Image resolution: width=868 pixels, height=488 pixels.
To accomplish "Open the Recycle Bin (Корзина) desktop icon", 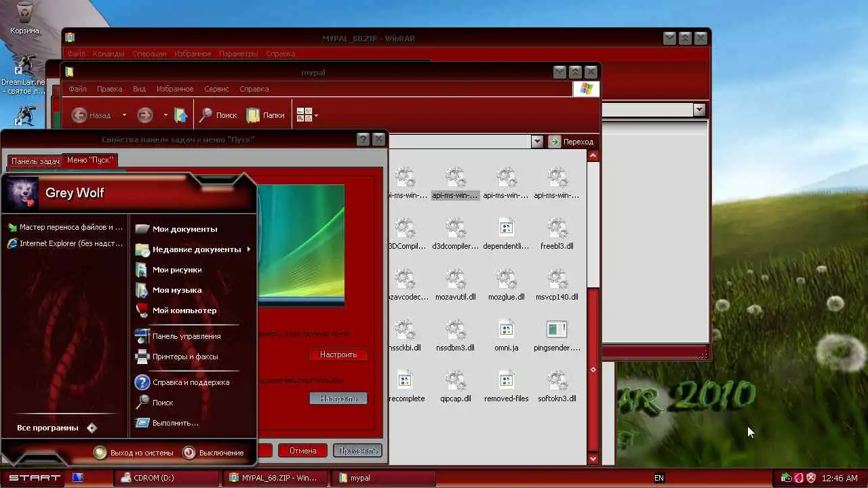I will [24, 18].
